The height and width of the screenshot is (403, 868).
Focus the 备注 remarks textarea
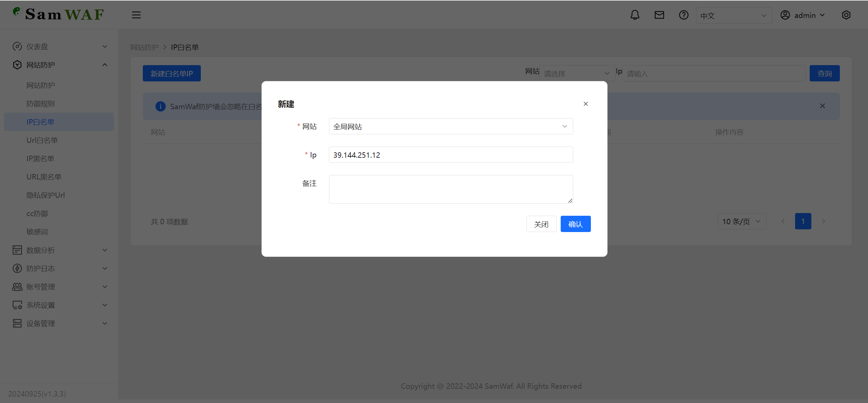(x=451, y=189)
